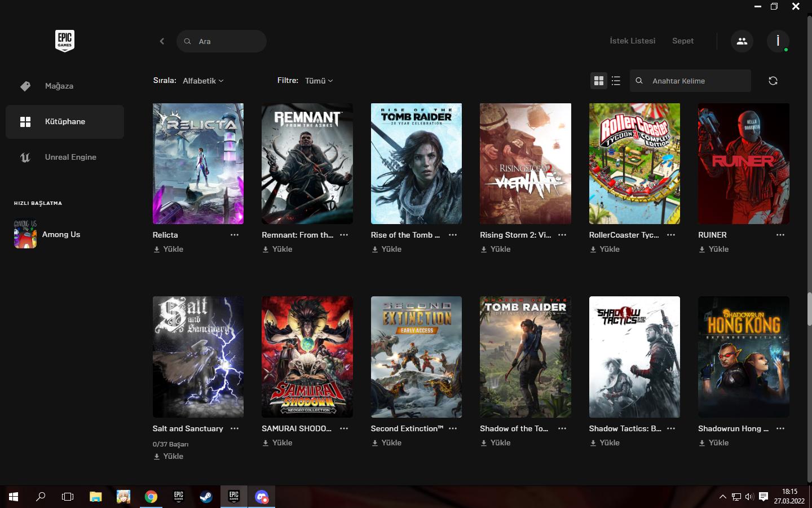Open the Rise of the Tomb Raider cover
The height and width of the screenshot is (508, 812).
(416, 164)
